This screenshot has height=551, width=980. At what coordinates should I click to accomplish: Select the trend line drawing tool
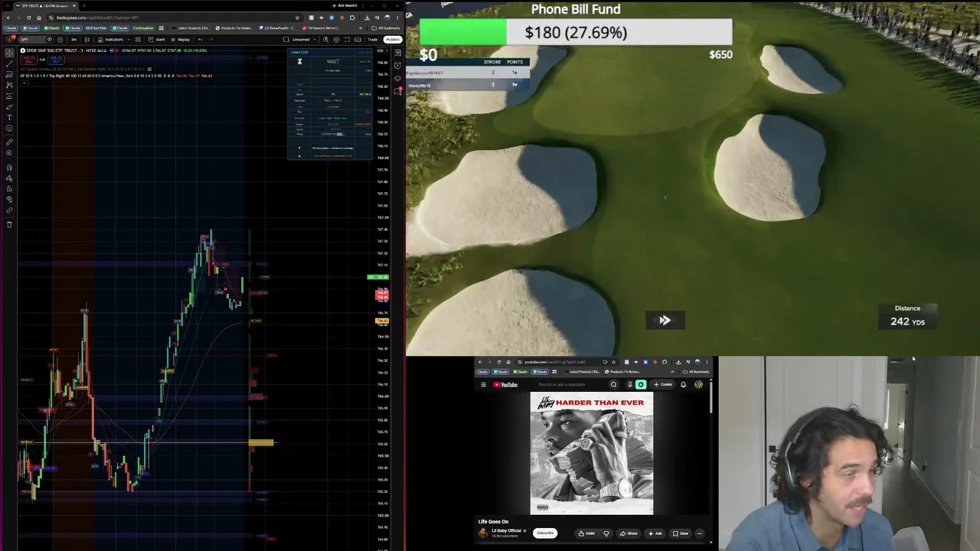[x=9, y=64]
